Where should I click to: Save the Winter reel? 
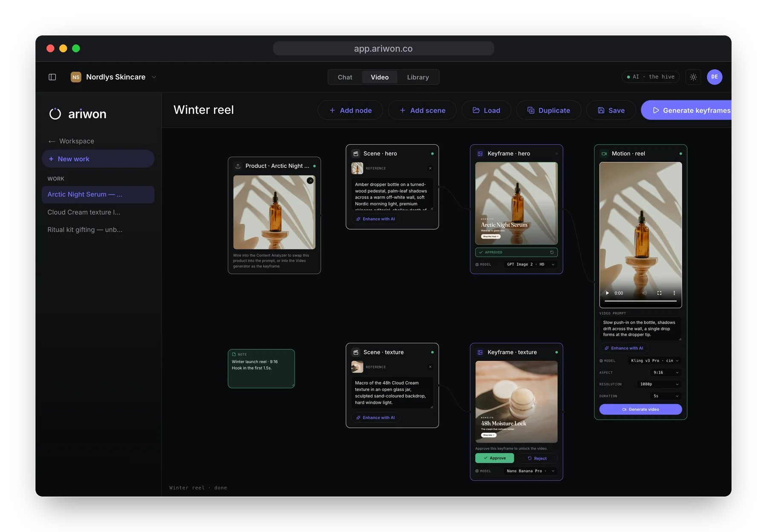(611, 110)
